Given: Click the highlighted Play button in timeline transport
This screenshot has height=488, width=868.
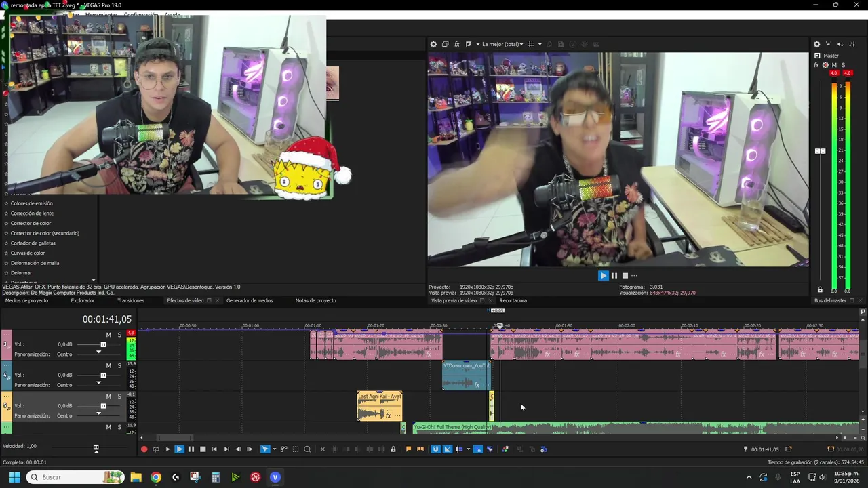Looking at the screenshot, I should click(x=180, y=449).
